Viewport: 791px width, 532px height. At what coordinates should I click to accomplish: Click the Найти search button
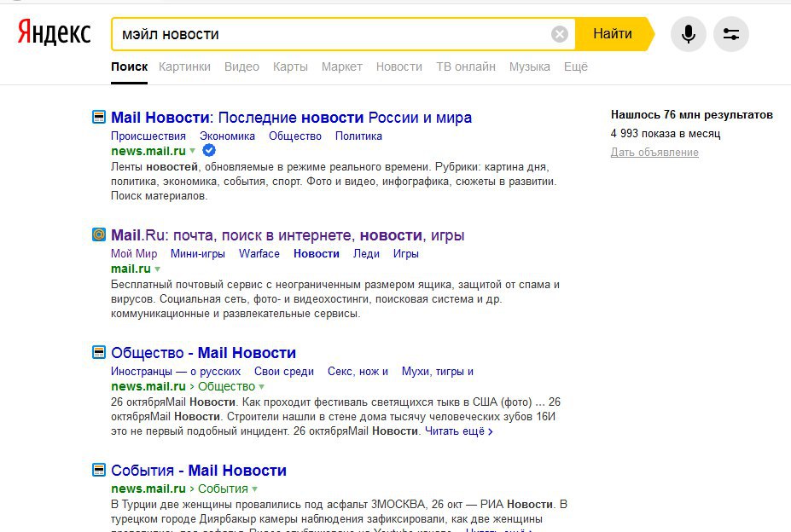(x=613, y=34)
